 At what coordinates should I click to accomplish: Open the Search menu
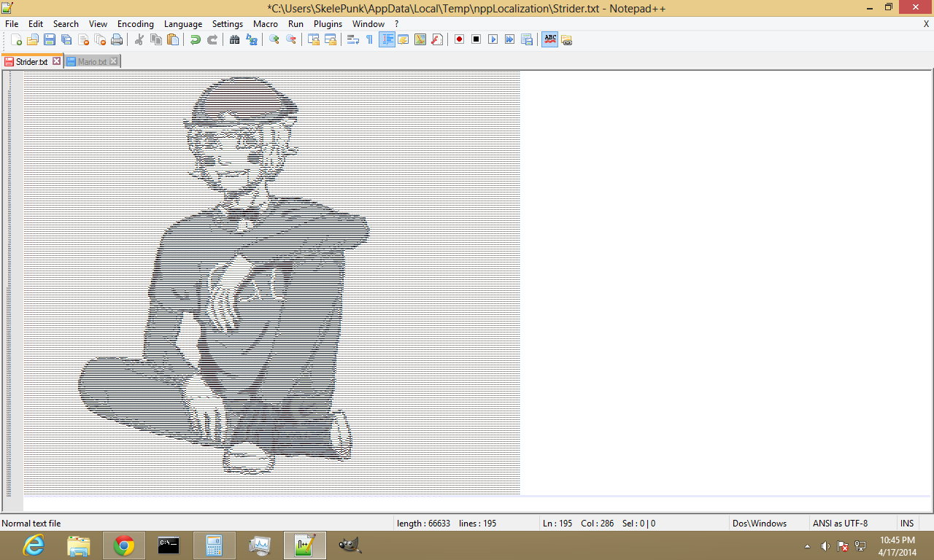point(66,24)
